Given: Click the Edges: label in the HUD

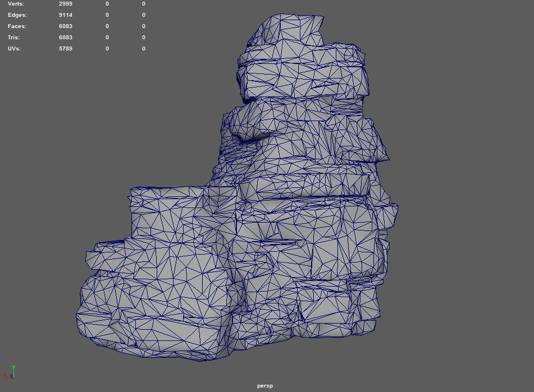Looking at the screenshot, I should click(x=17, y=15).
